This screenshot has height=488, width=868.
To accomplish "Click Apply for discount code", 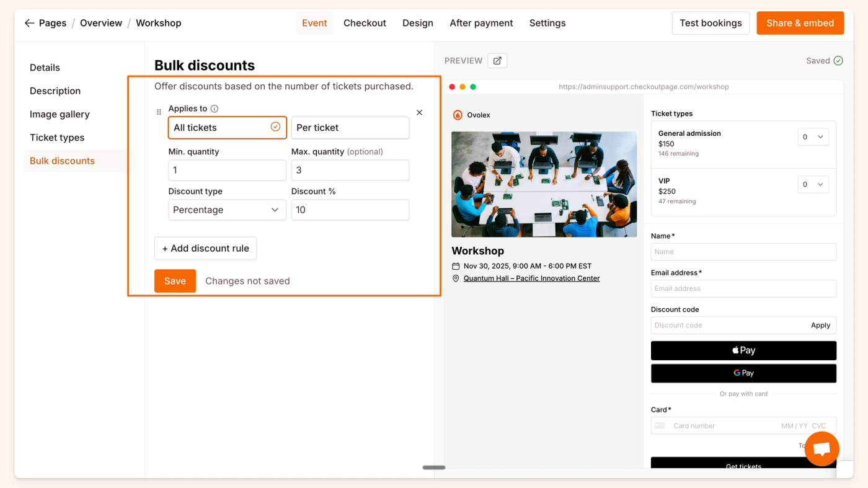I will pos(820,325).
